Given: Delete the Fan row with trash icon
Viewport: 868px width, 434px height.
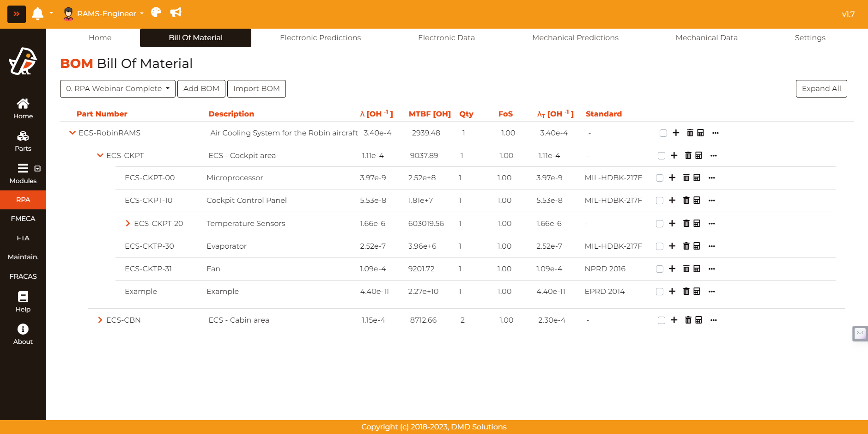Looking at the screenshot, I should click(686, 269).
